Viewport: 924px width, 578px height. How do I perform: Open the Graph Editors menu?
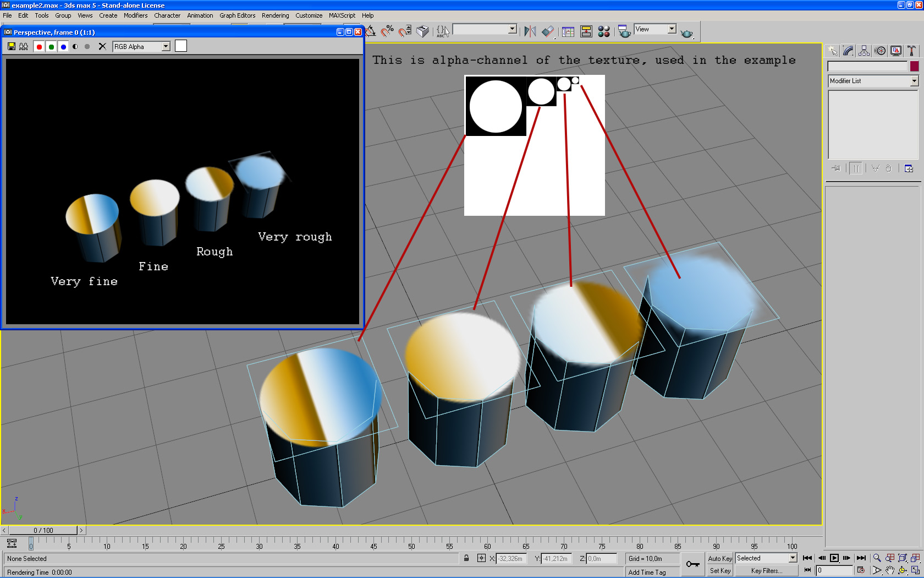click(x=237, y=15)
